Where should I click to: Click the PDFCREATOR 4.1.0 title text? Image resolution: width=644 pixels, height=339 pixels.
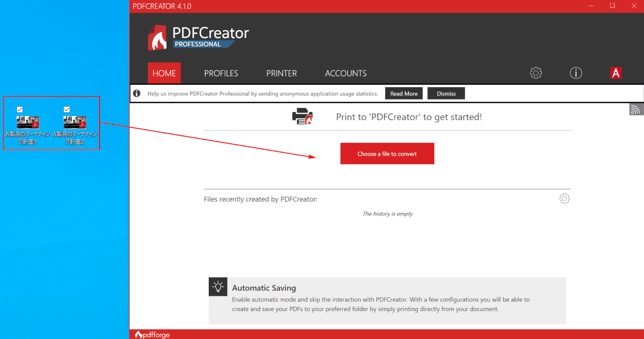[x=162, y=6]
